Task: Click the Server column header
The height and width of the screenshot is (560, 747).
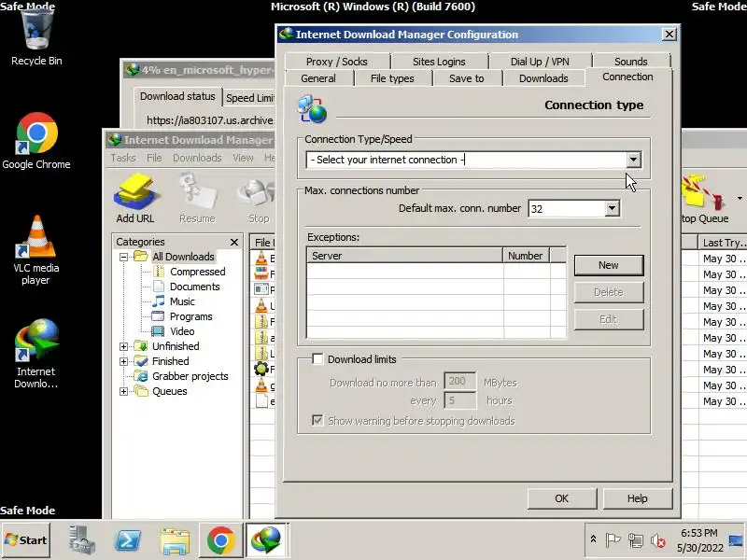Action: click(x=405, y=256)
